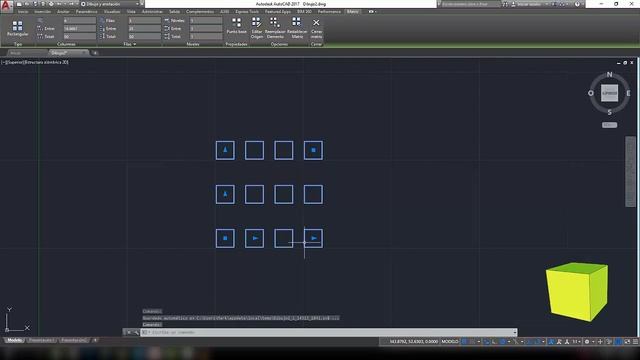Click the coordinates readout in status bar

[413, 342]
